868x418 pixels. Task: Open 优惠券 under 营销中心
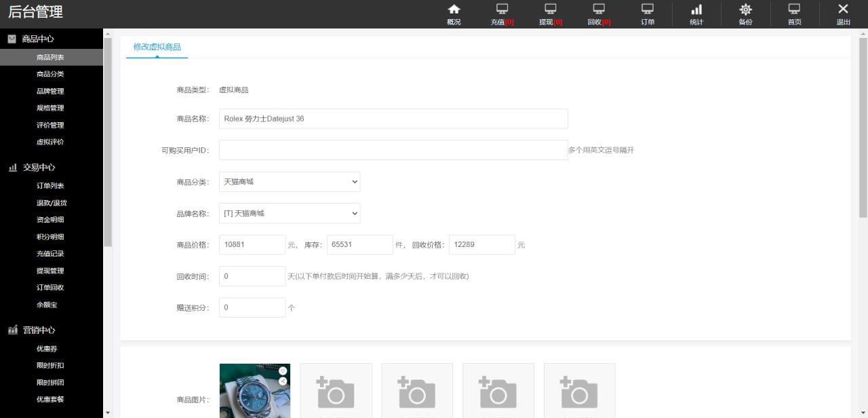coord(47,349)
